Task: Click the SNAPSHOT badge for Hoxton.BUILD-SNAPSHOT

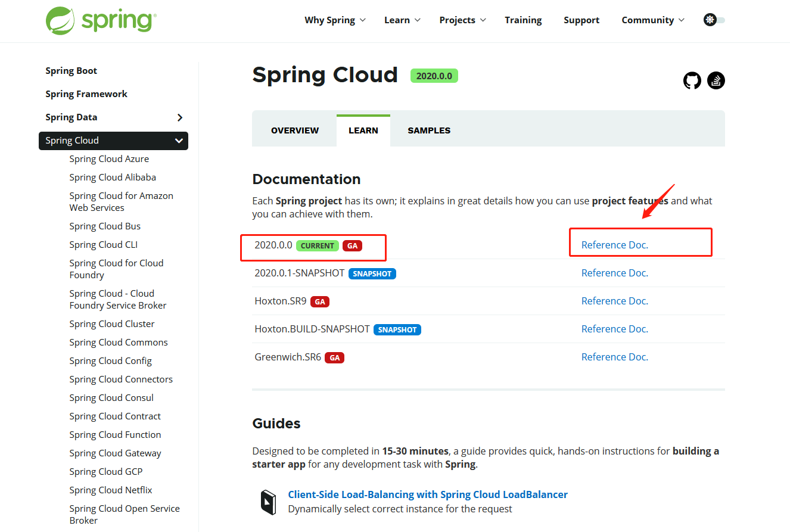Action: 397,329
